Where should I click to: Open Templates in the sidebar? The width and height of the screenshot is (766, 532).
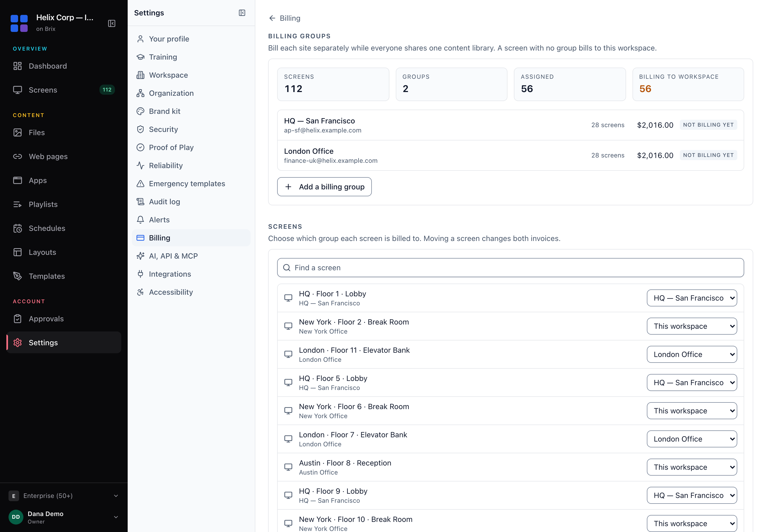(64, 276)
